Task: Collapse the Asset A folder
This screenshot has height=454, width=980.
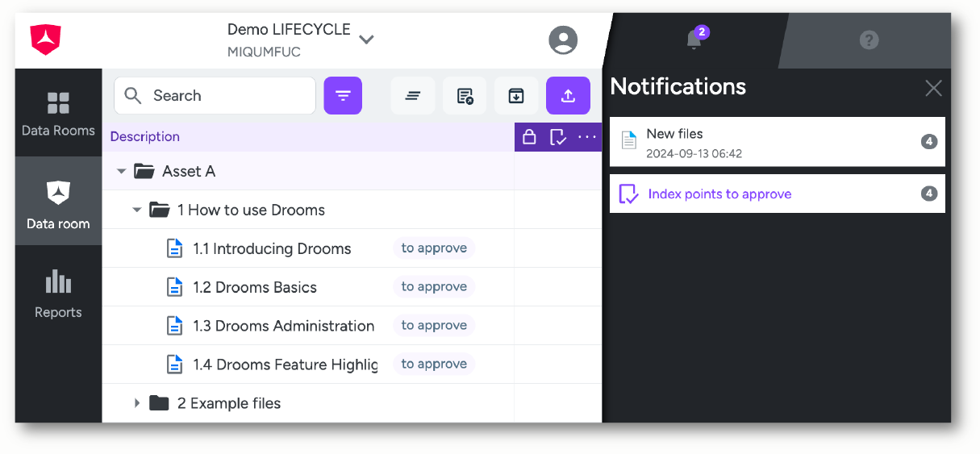Action: click(x=121, y=171)
